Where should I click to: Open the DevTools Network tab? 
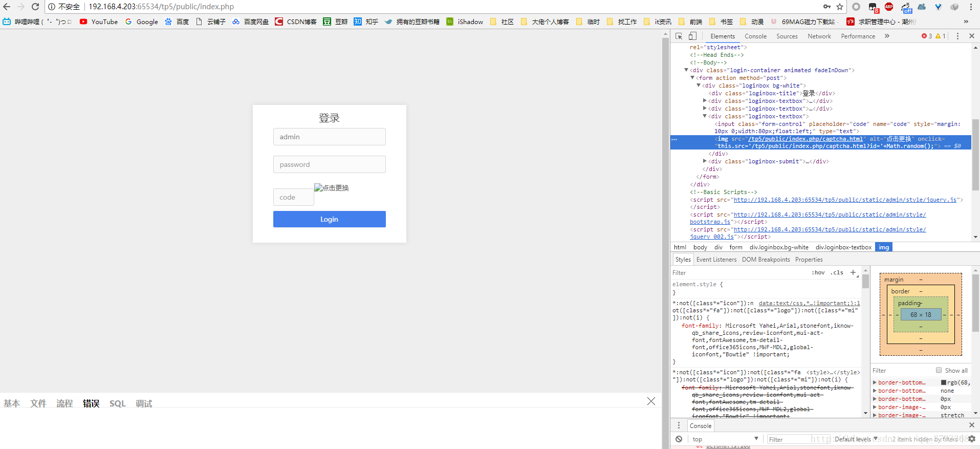[819, 36]
